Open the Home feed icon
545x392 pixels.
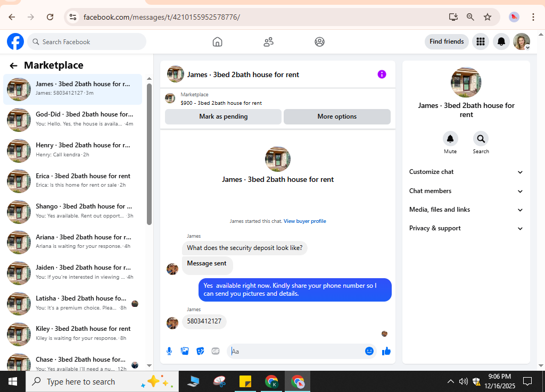pyautogui.click(x=217, y=42)
